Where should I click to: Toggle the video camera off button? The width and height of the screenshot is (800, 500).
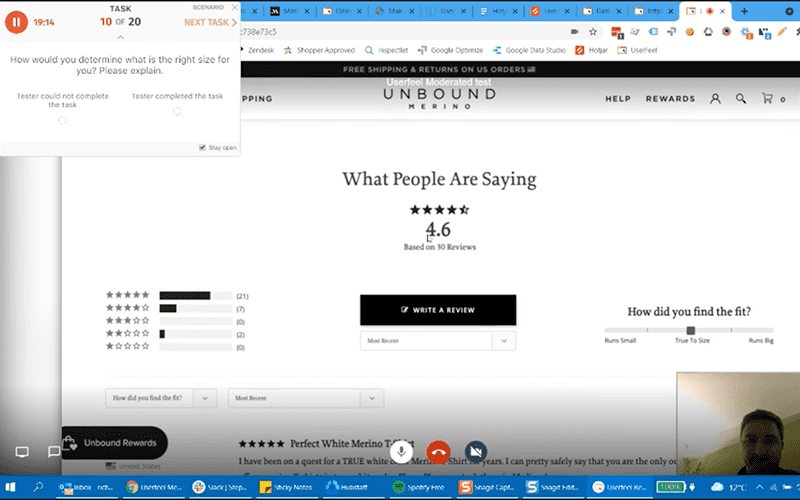476,452
